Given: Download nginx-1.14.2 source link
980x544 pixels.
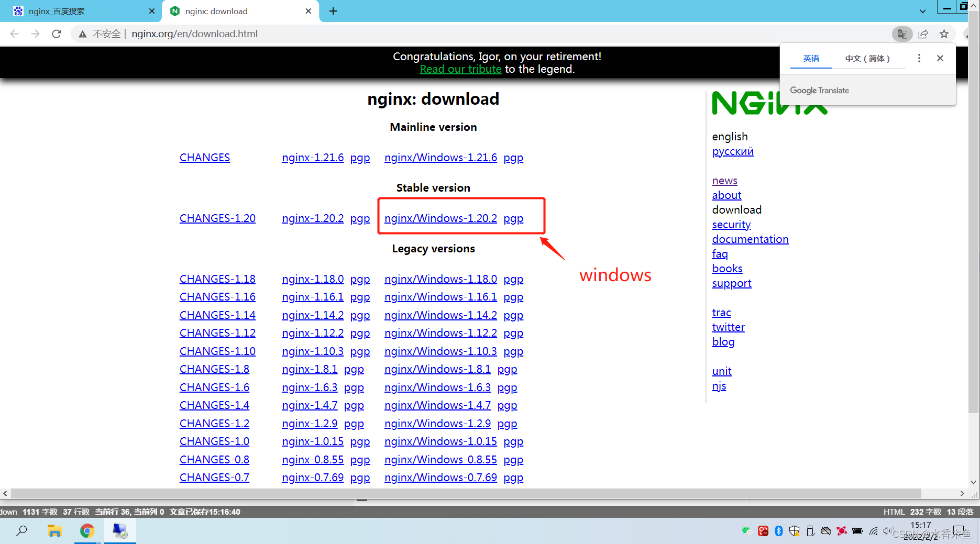Looking at the screenshot, I should coord(313,315).
